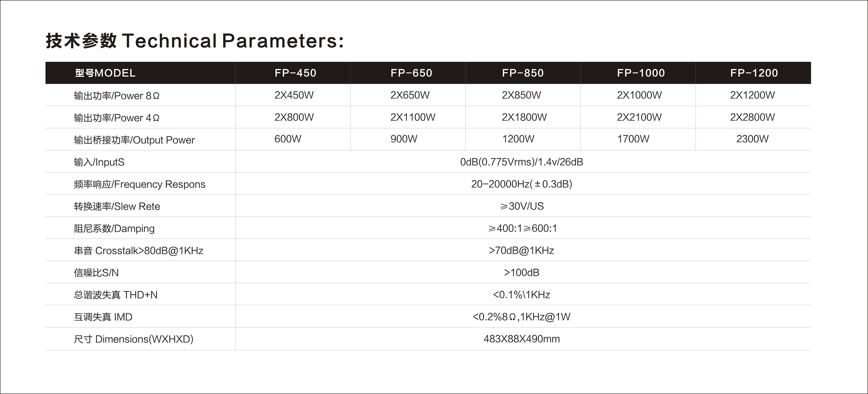868x394 pixels.
Task: Click the 2X450W power value
Action: click(x=294, y=95)
